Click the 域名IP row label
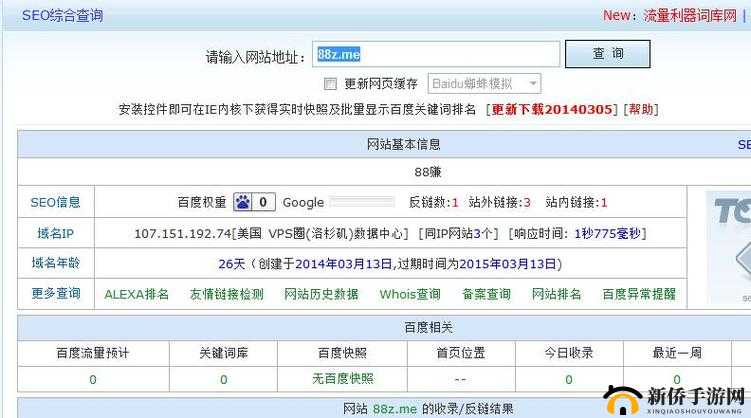 [x=56, y=233]
